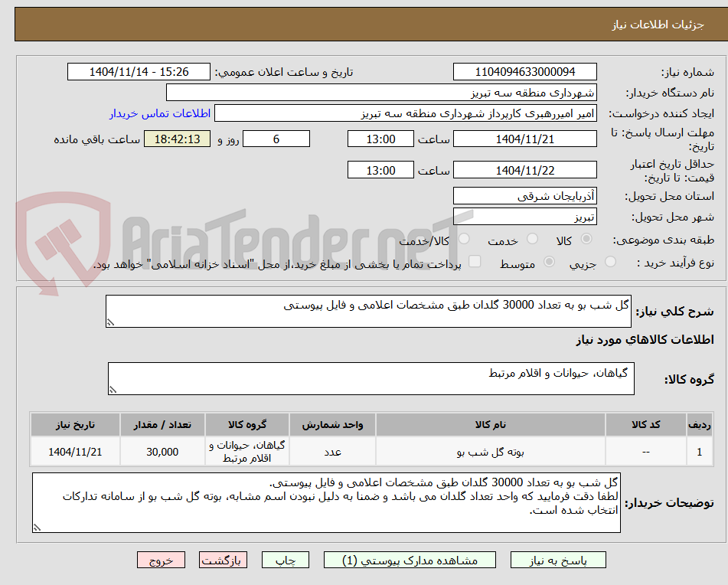Click the واحد شمارش column header
This screenshot has height=585, width=728.
click(332, 425)
